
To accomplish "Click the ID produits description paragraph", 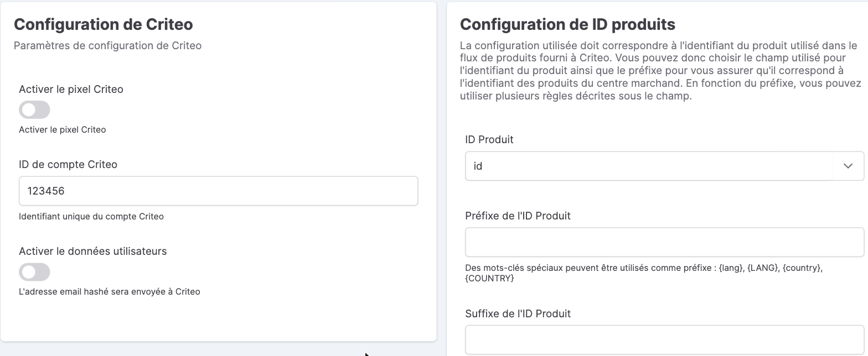I will click(x=660, y=70).
